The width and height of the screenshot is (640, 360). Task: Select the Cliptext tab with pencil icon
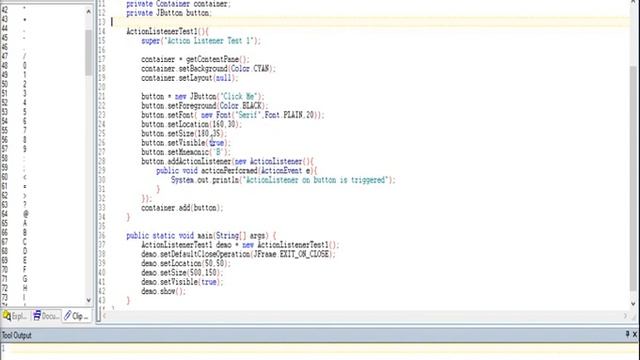click(76, 316)
